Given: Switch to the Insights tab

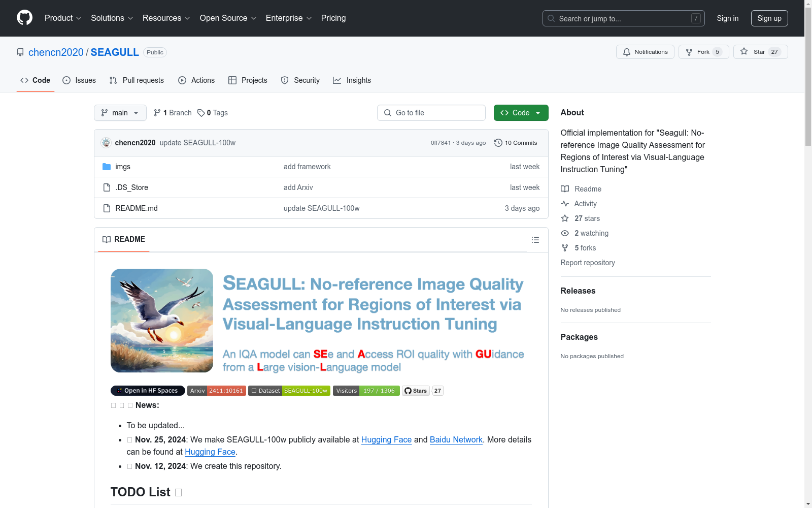Looking at the screenshot, I should coord(352,80).
